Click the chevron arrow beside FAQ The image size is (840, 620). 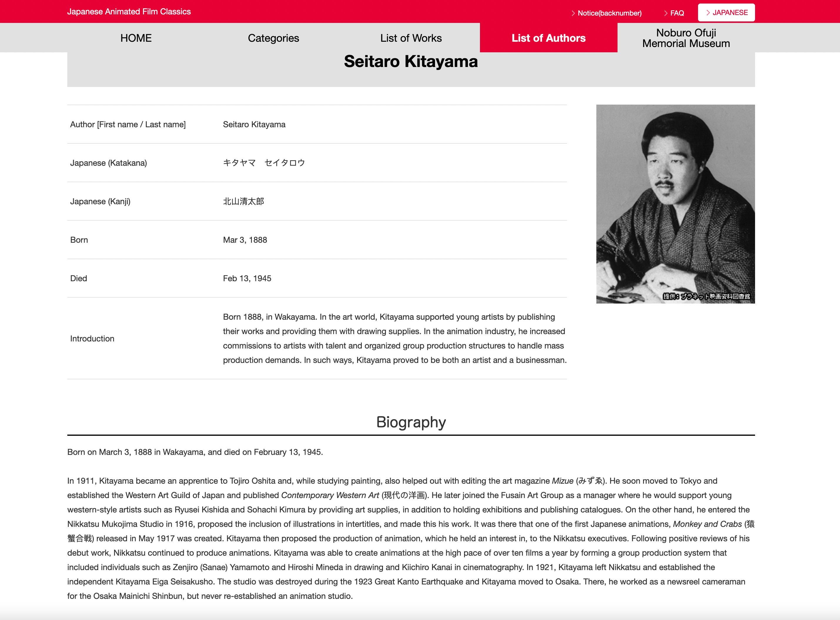pos(666,13)
